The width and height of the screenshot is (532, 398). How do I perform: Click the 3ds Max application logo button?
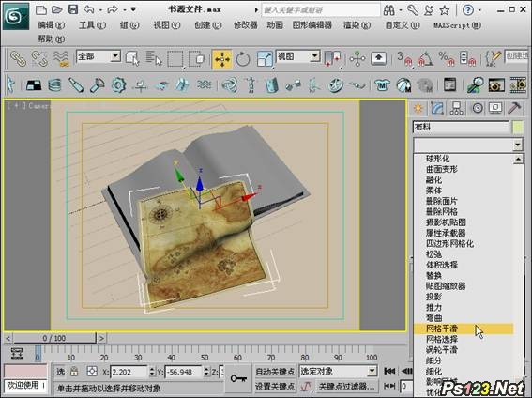coord(15,16)
